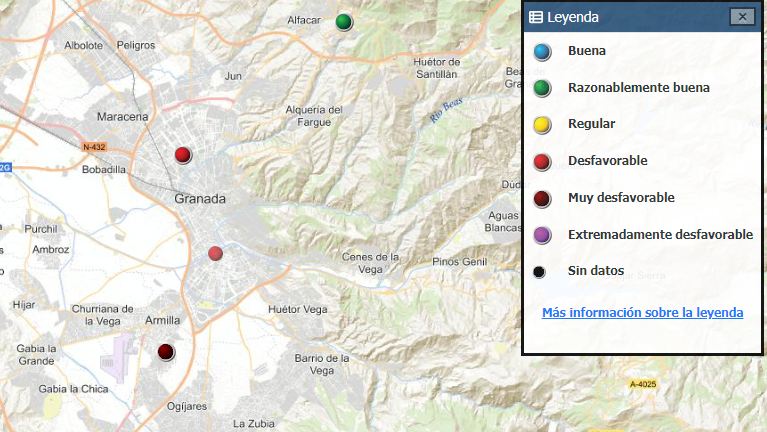Click the Huétor Vega town label
This screenshot has width=767, height=432.
click(x=298, y=310)
